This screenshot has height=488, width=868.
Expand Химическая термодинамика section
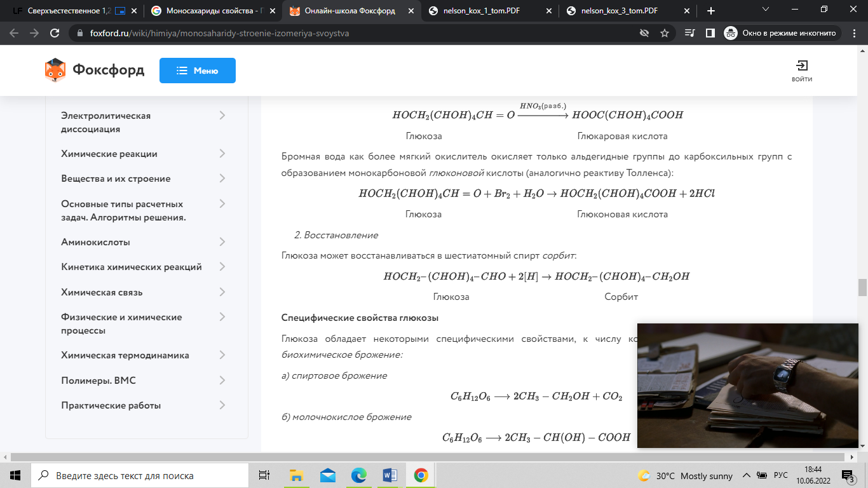[x=222, y=355]
